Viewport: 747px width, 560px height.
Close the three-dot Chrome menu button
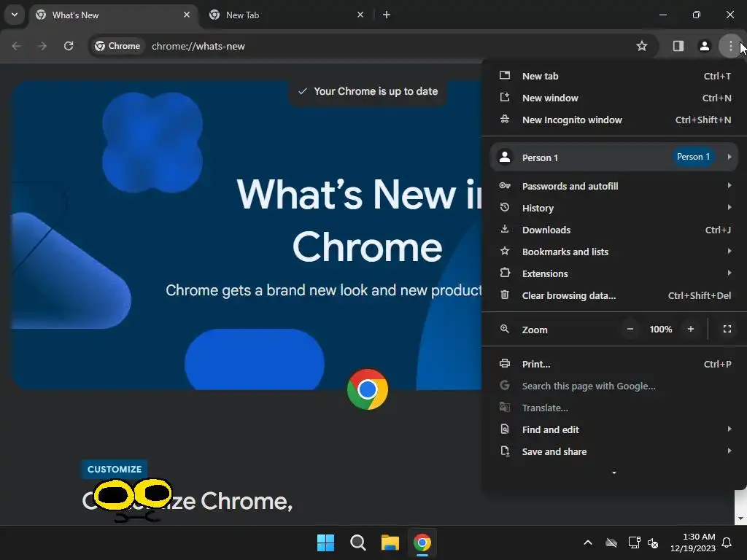731,46
